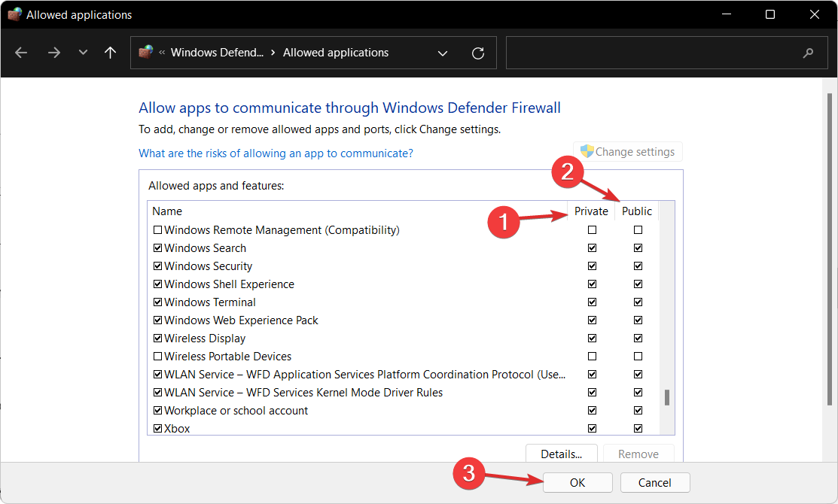Enable Windows Remote Management (Compatibility) checkbox
This screenshot has height=504, width=838.
tap(157, 230)
